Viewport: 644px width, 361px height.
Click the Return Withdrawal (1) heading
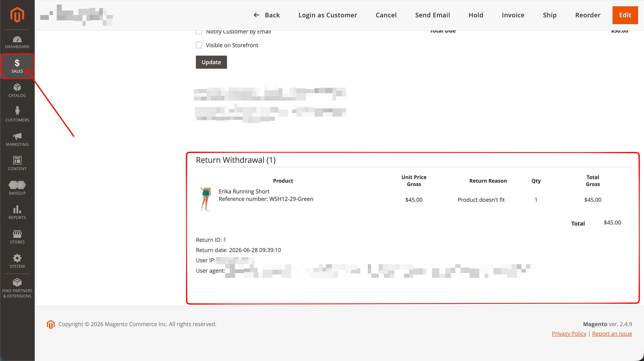click(x=236, y=160)
